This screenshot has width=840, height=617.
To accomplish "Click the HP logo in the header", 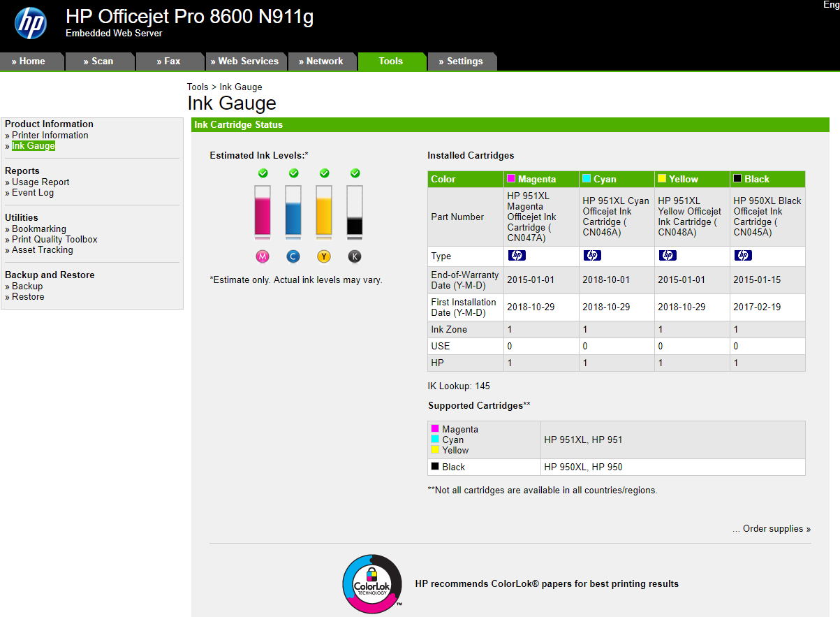I will pos(31,24).
